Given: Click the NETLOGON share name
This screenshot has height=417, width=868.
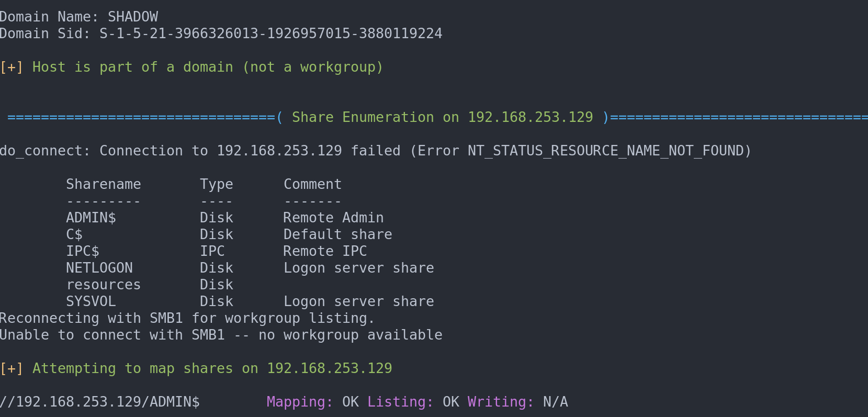Looking at the screenshot, I should (x=99, y=268).
